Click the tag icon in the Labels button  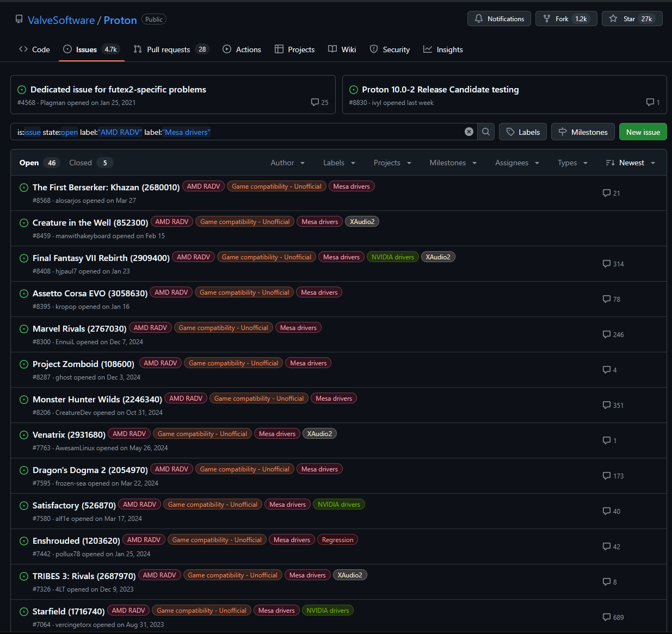click(x=510, y=132)
